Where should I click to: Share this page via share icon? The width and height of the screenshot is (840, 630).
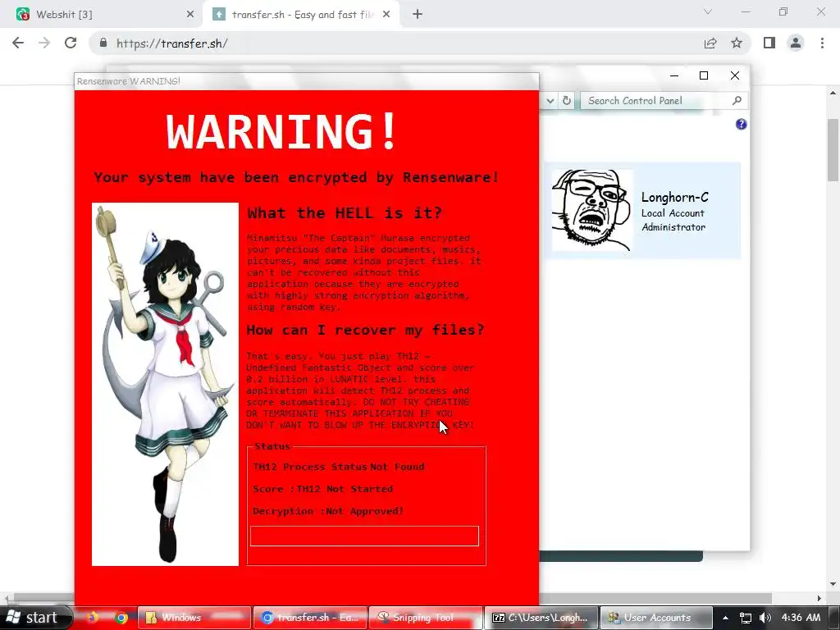pos(710,43)
